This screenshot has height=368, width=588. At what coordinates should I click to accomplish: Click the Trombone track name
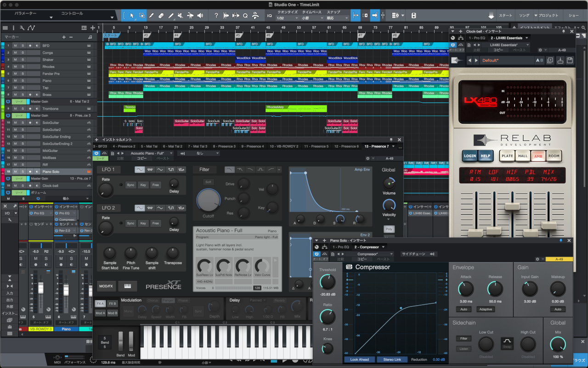(50, 109)
